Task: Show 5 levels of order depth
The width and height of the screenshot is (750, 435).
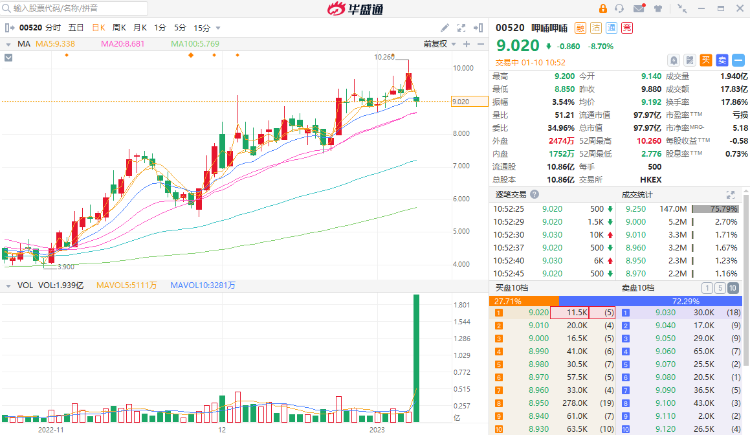Action: click(720, 288)
